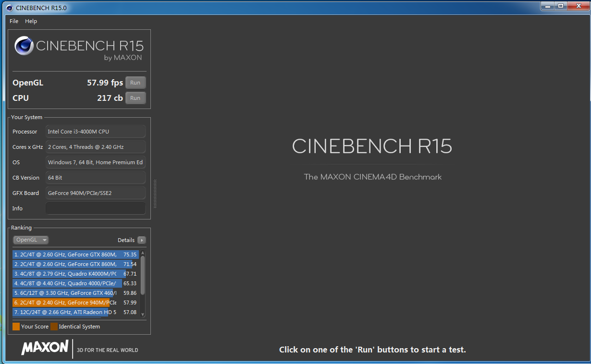Click the orange Your Score legend swatch
Image resolution: width=591 pixels, height=364 pixels.
point(16,327)
